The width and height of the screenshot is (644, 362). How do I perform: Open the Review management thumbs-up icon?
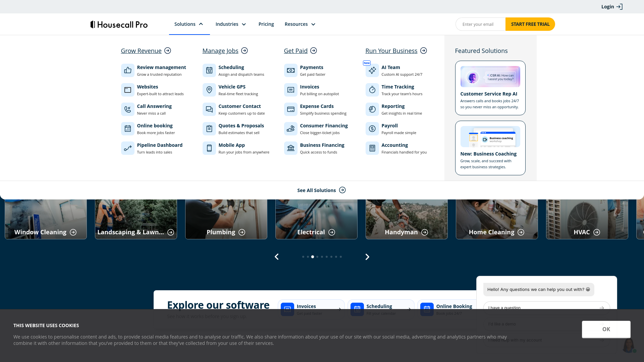[x=128, y=70]
